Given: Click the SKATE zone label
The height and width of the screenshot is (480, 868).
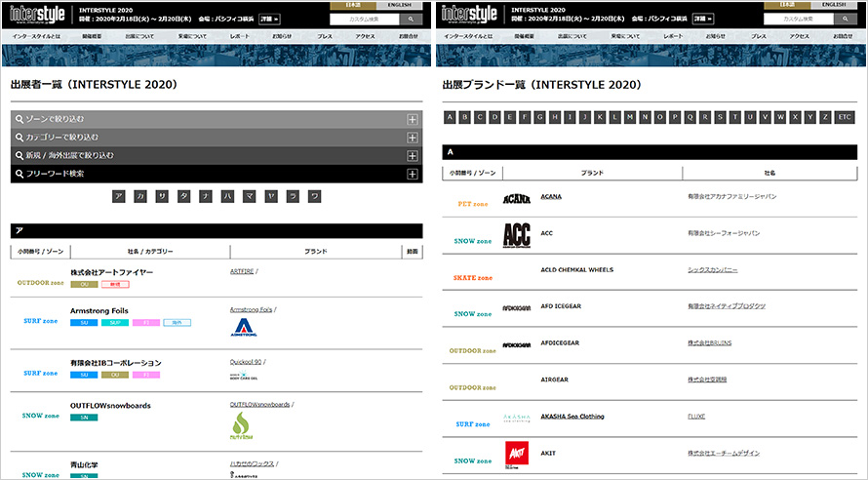Looking at the screenshot, I should click(x=473, y=277).
